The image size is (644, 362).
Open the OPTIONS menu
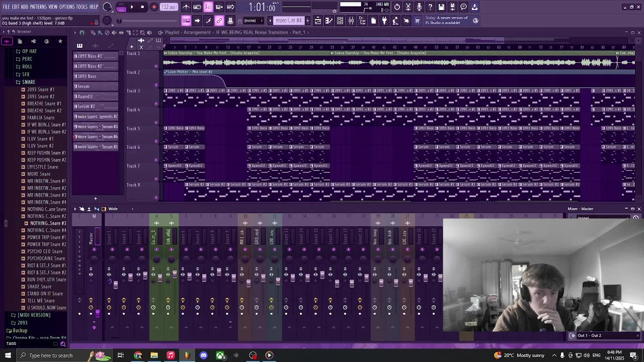pyautogui.click(x=67, y=7)
